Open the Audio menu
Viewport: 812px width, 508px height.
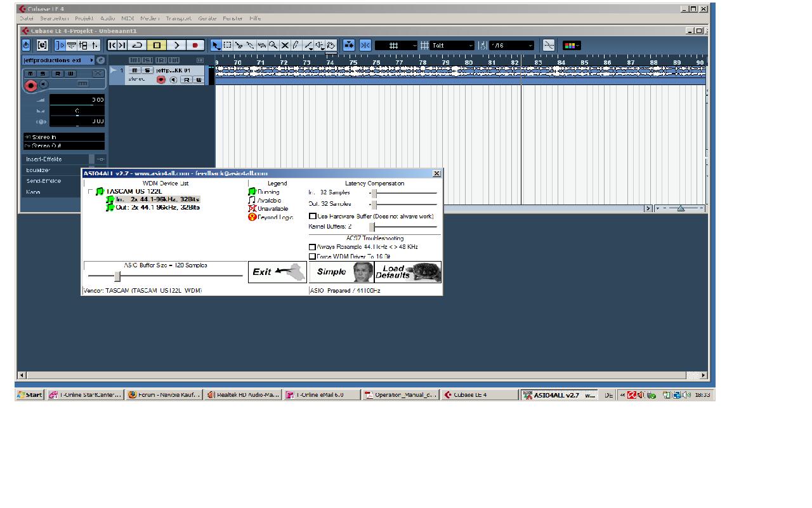coord(108,18)
